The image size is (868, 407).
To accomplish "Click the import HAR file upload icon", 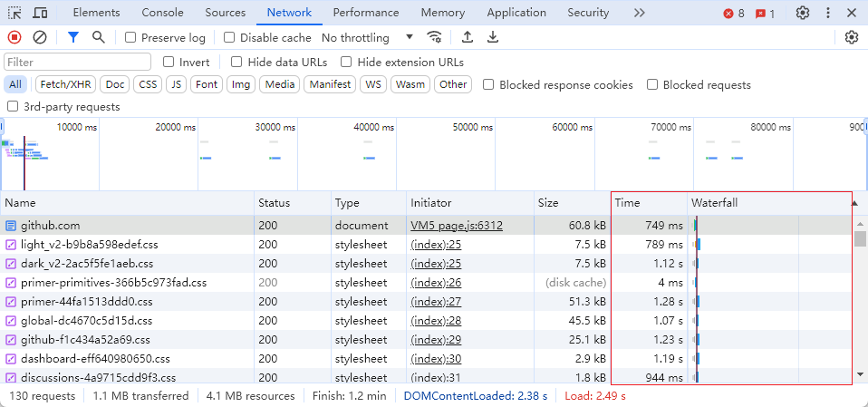I will 468,37.
